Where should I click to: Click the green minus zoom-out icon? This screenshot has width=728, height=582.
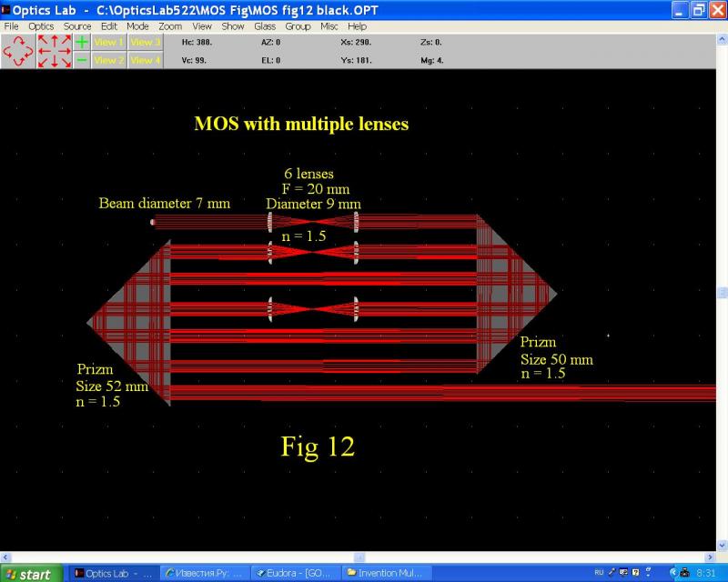[x=82, y=60]
